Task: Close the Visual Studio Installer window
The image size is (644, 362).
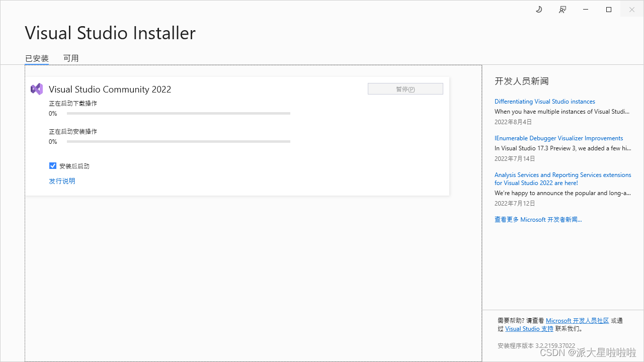Action: point(632,10)
